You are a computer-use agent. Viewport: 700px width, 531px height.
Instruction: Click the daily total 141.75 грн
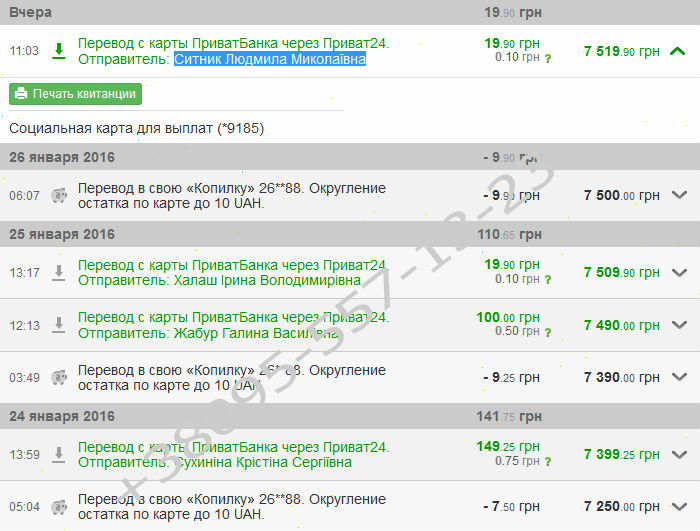[x=509, y=417]
